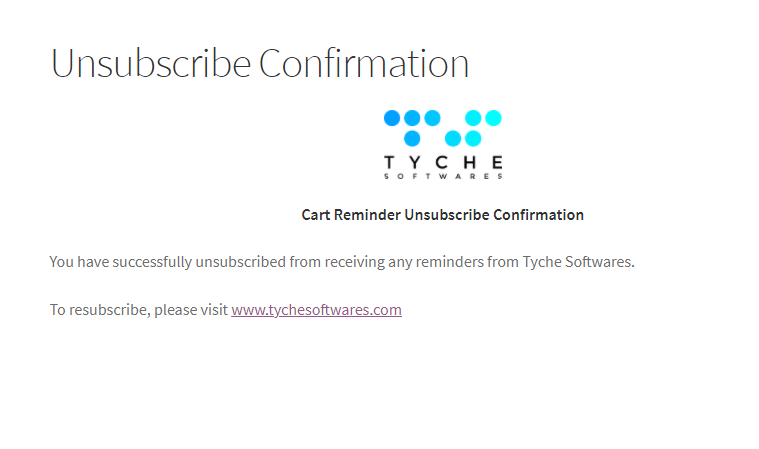Viewport: 759px width, 449px height.
Task: Click the word "Cart" in the bold subheading
Action: point(316,215)
